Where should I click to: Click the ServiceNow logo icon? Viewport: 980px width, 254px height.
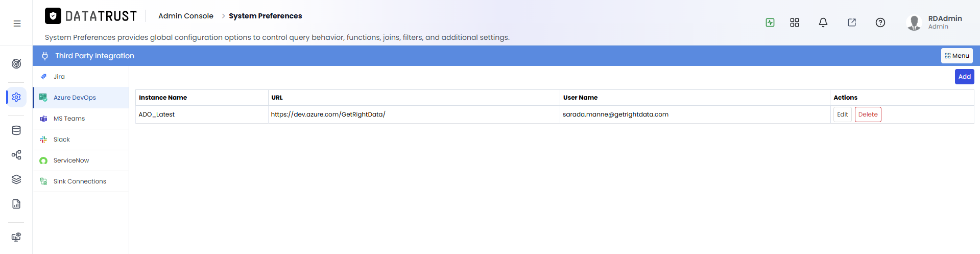click(x=43, y=160)
